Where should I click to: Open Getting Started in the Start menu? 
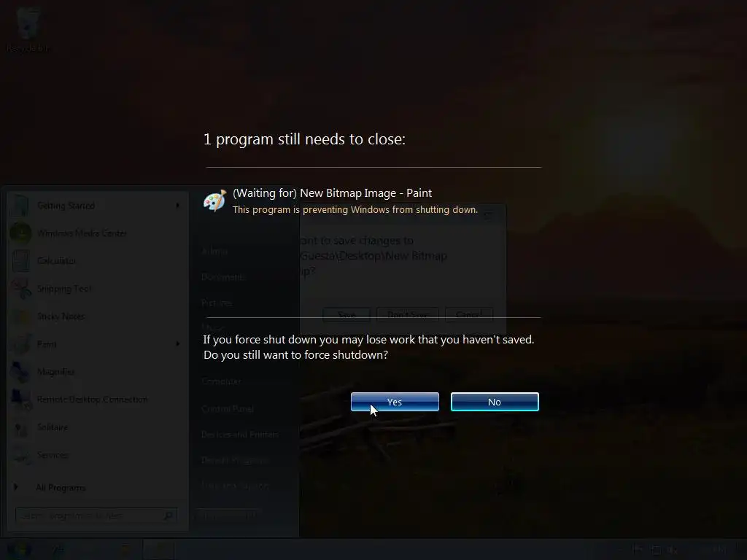pos(98,206)
